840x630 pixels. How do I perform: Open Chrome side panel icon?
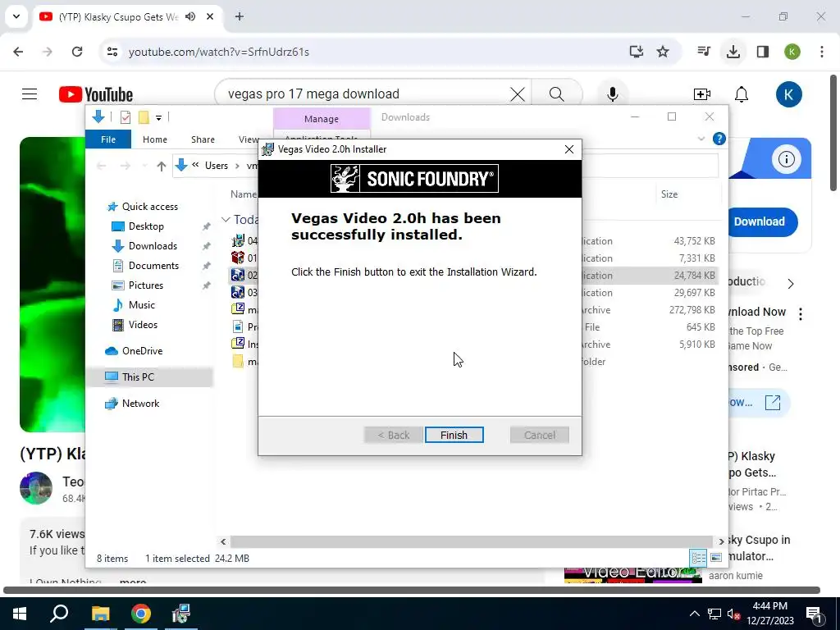[763, 52]
